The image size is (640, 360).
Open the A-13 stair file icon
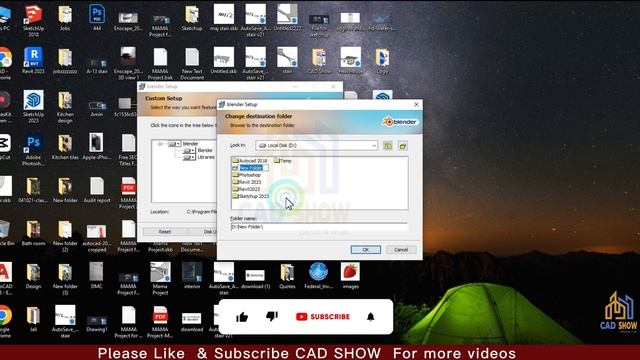click(97, 64)
